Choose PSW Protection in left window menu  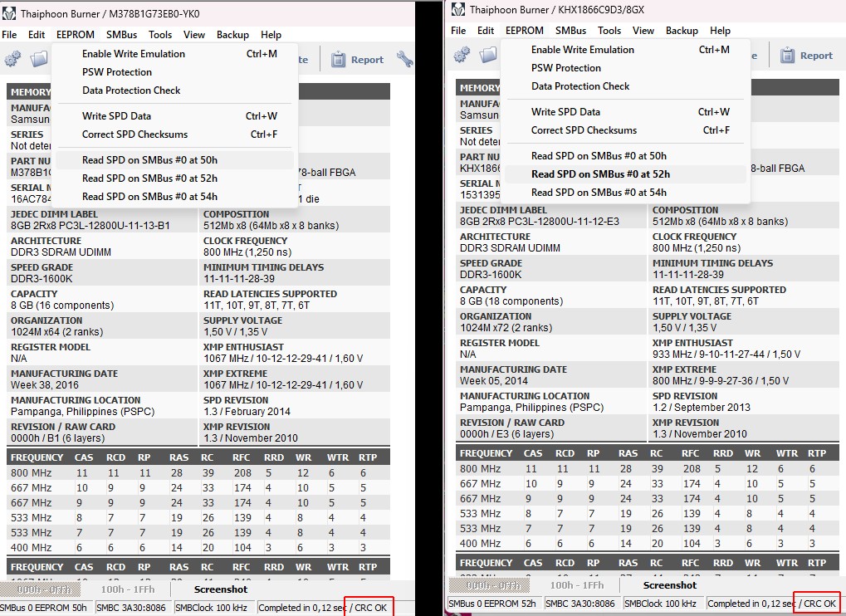175,71
